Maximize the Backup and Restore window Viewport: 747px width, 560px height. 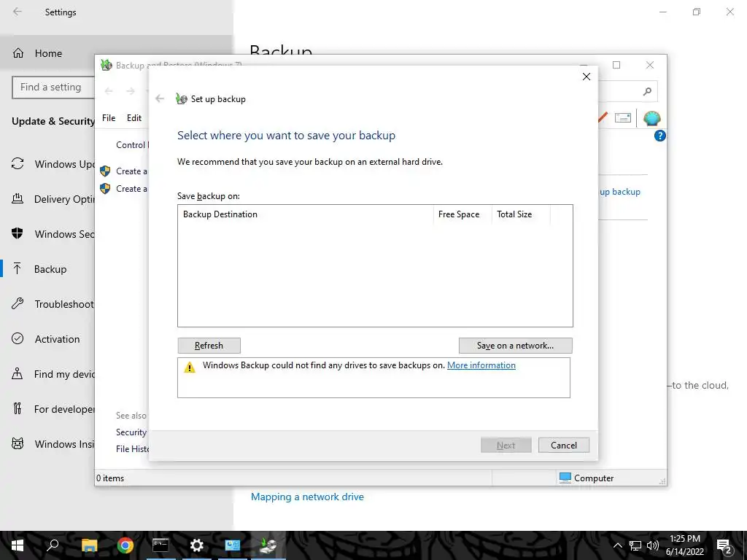[x=616, y=65]
